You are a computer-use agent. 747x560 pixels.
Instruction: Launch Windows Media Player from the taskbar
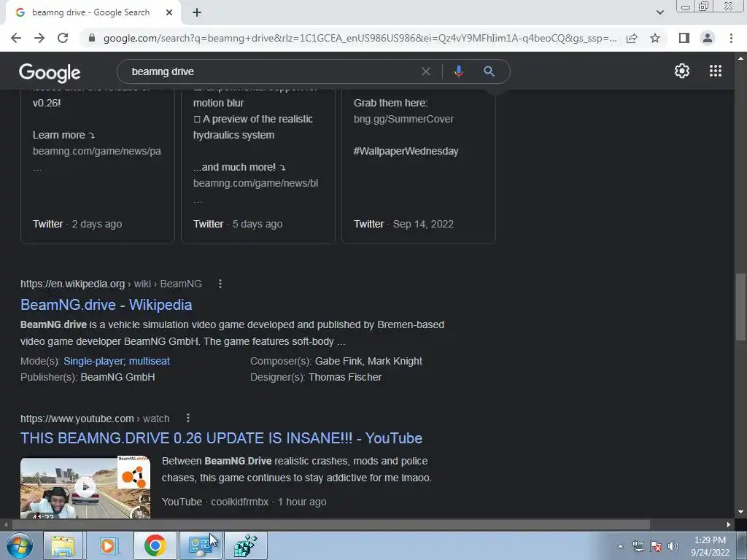pos(108,545)
